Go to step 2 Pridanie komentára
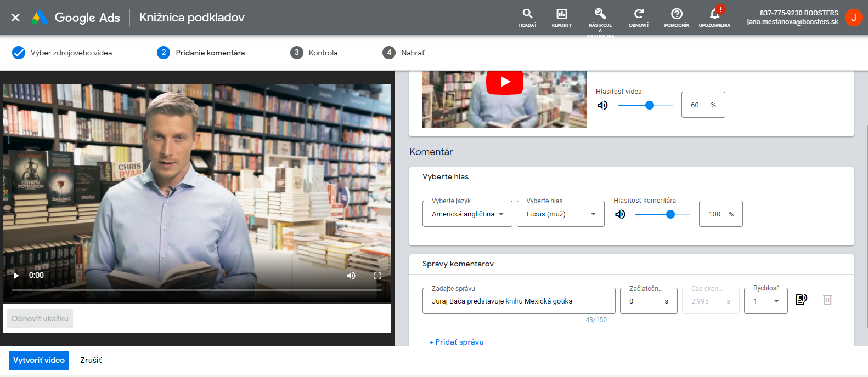The height and width of the screenshot is (377, 868). tap(201, 53)
